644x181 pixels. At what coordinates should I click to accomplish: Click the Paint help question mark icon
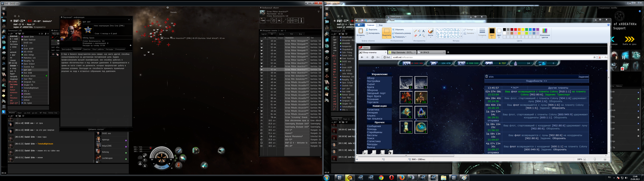point(608,25)
